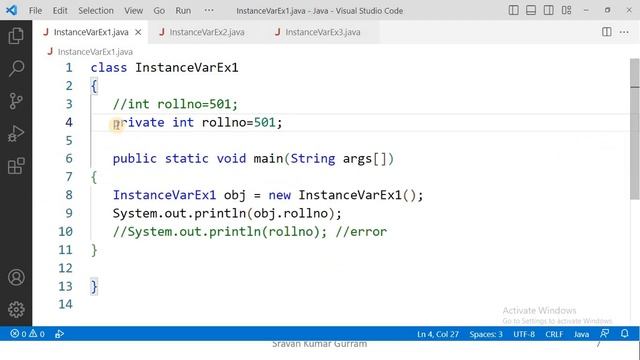The image size is (640, 360).
Task: Click 'main' in the method declaration
Action: pyautogui.click(x=268, y=159)
